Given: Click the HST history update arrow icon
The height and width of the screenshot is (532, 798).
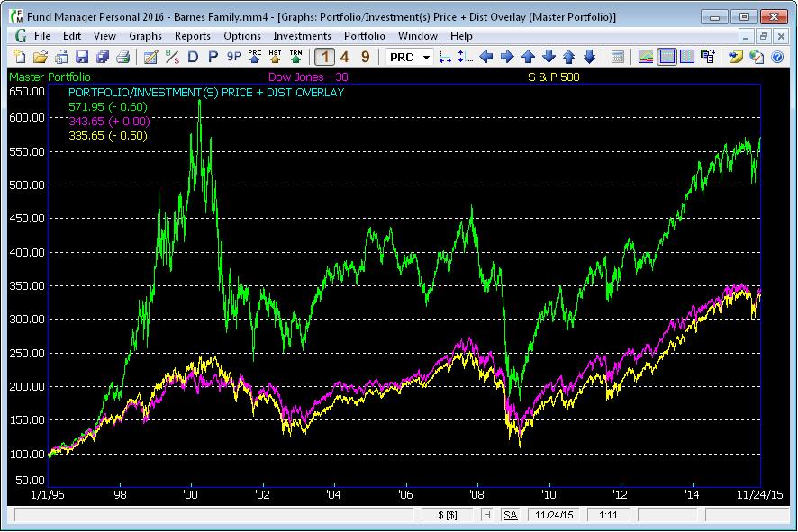Looking at the screenshot, I should (x=275, y=57).
